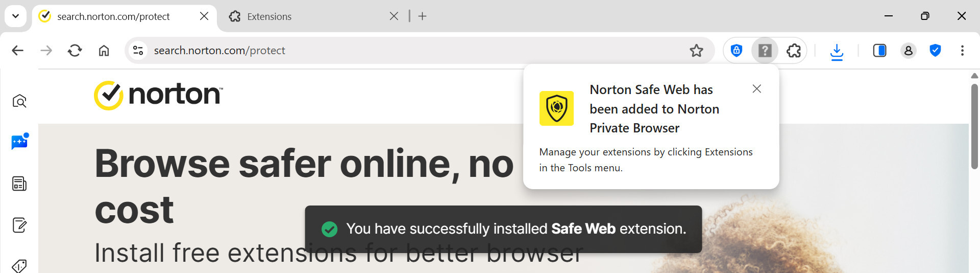Click the Norton logo on page
Viewport: 980px width, 273px height.
point(158,95)
